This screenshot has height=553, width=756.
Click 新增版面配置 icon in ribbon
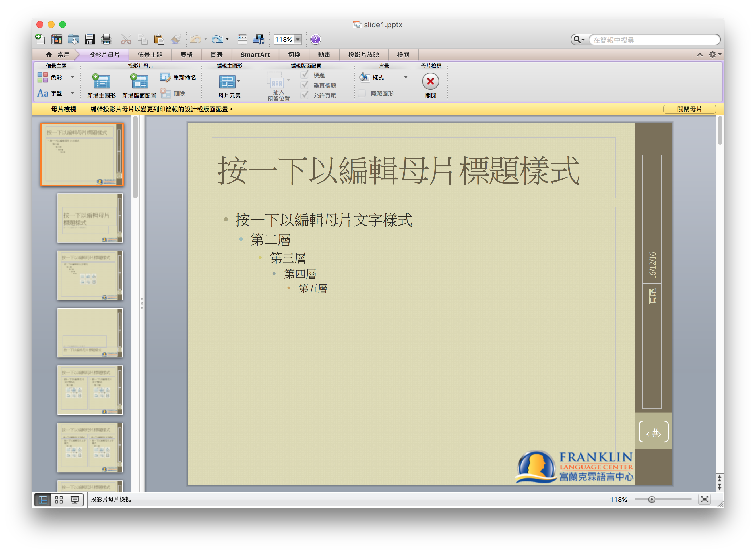(x=139, y=81)
